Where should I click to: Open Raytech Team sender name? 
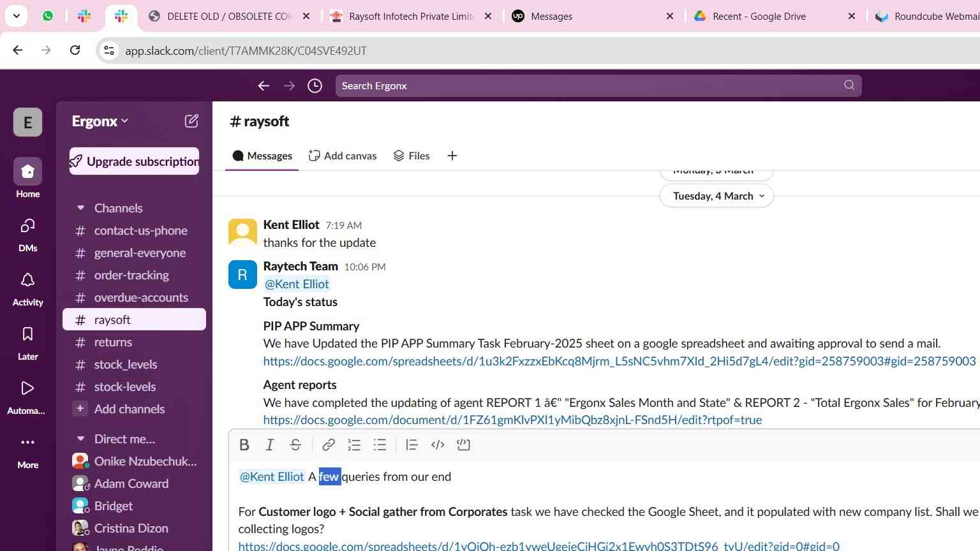301,266
